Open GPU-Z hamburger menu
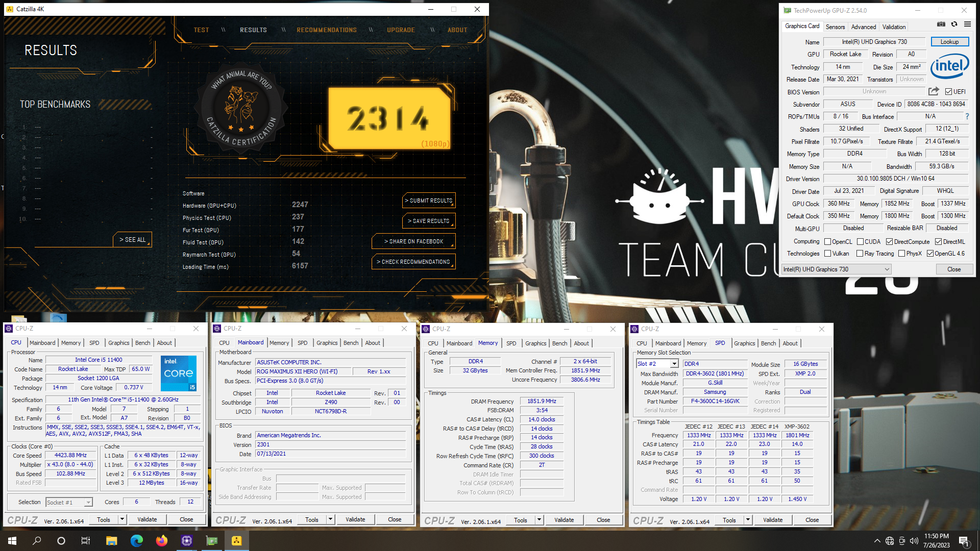980x551 pixels. [967, 24]
